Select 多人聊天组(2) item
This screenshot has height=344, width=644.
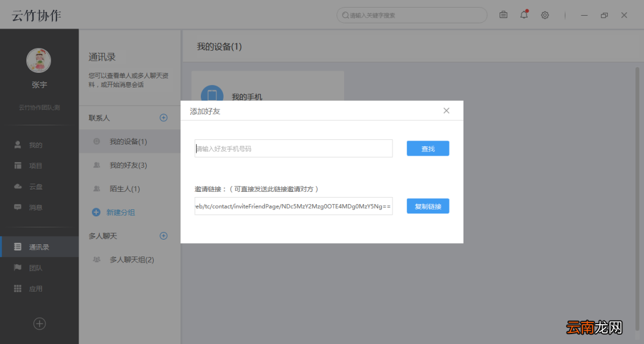coord(130,259)
